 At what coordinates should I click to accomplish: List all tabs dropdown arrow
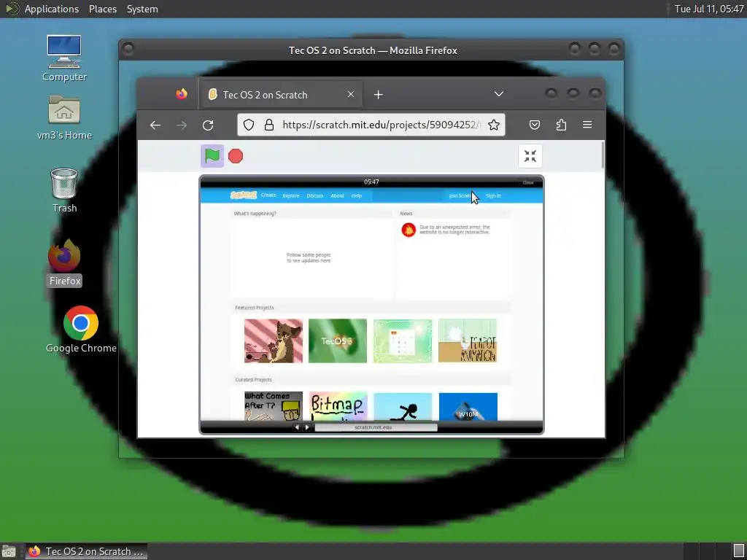(x=499, y=94)
